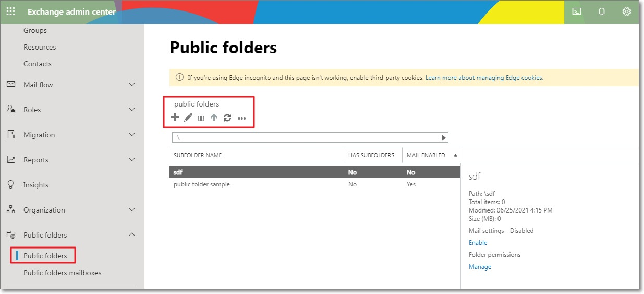Expand the Migration section chevron
The image size is (644, 294).
pos(132,135)
